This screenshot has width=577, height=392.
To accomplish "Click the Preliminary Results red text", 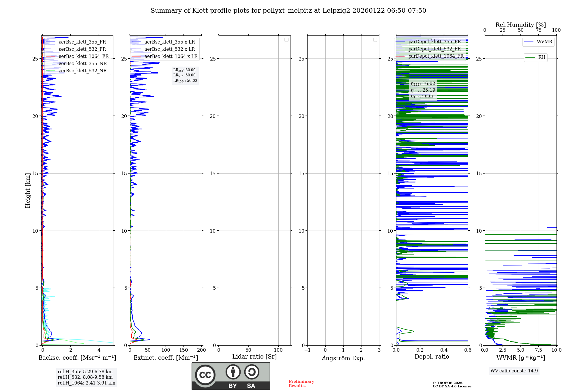I will coord(301,383).
